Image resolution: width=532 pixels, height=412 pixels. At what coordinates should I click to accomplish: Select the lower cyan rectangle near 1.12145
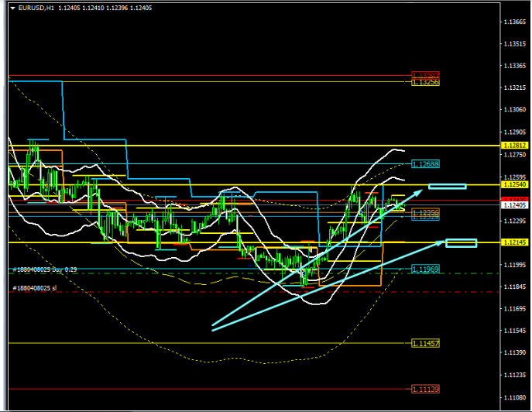(461, 243)
